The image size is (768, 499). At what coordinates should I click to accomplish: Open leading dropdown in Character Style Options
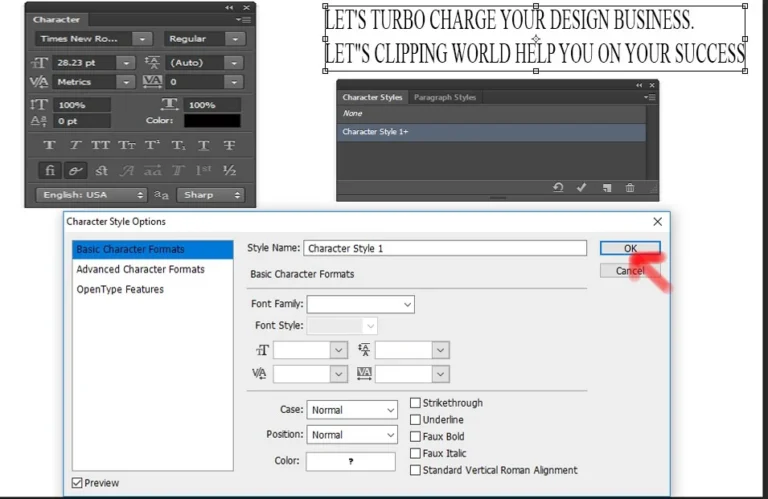click(440, 350)
